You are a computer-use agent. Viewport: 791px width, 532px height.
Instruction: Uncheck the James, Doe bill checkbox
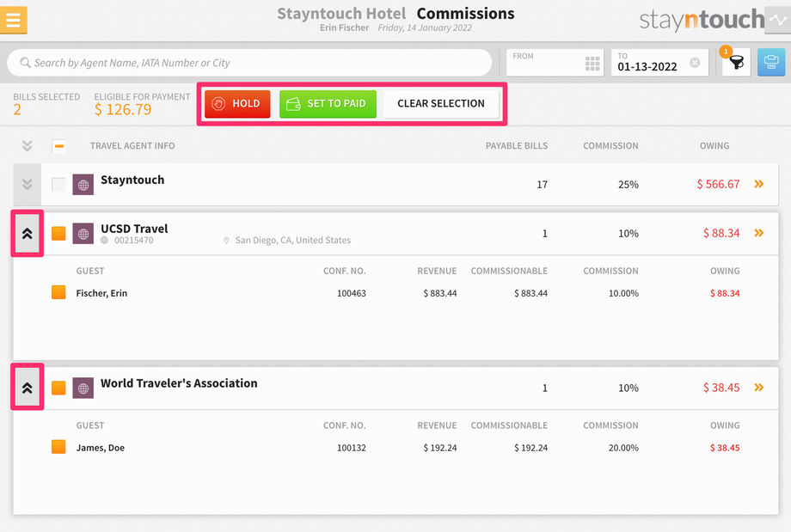click(x=58, y=447)
